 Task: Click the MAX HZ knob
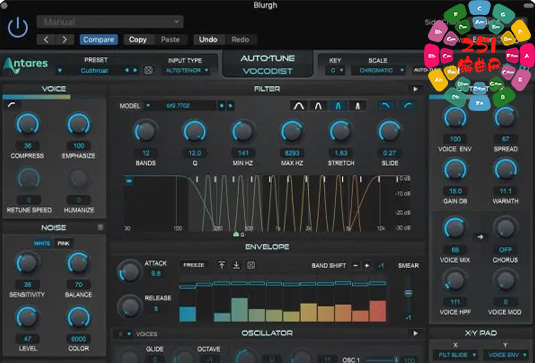[x=292, y=131]
